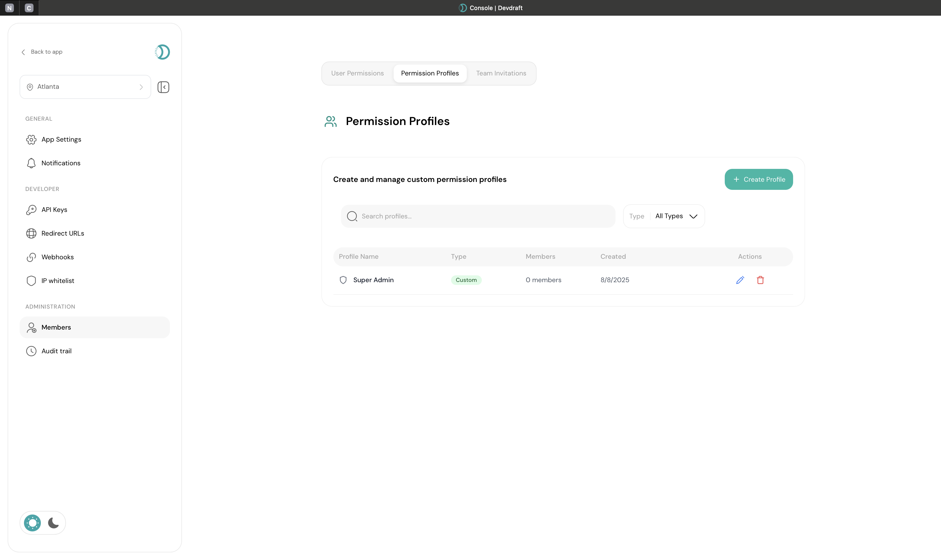This screenshot has width=941, height=560.
Task: Click the Create Profile button
Action: [759, 179]
